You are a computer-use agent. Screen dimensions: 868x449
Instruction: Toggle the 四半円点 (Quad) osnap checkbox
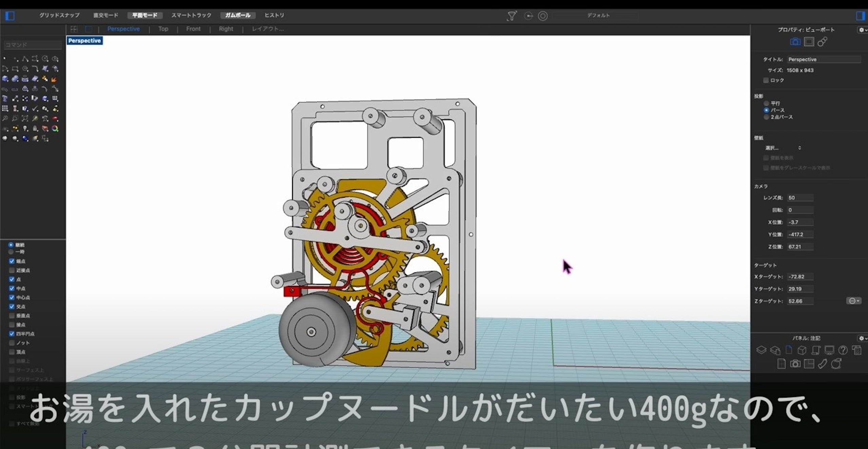tap(12, 334)
